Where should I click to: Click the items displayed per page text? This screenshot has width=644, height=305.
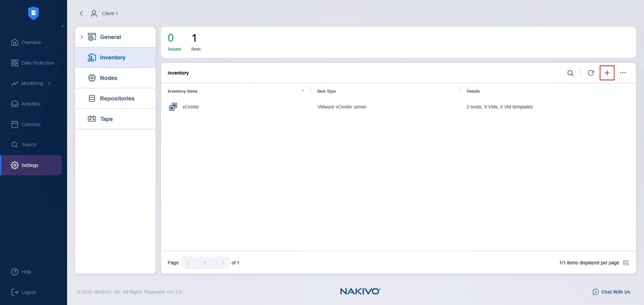(589, 263)
